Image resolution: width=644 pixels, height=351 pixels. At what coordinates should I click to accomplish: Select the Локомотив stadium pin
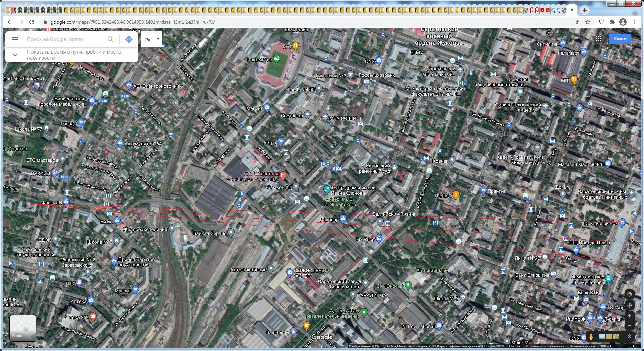[277, 59]
